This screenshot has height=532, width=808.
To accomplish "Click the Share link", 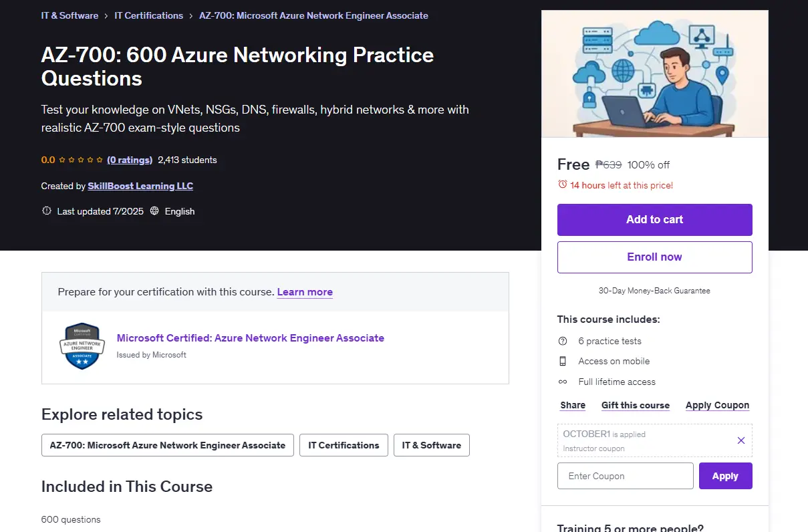I will coord(573,405).
